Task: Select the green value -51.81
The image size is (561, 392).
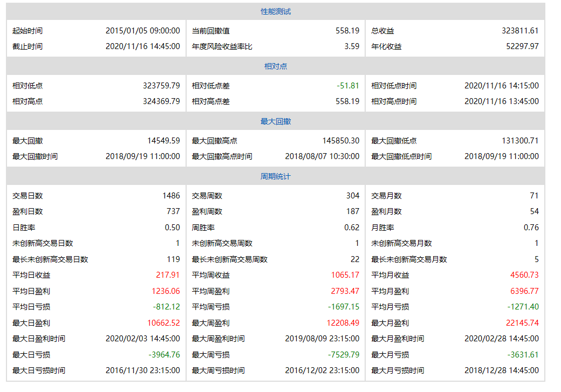Action: pos(348,86)
